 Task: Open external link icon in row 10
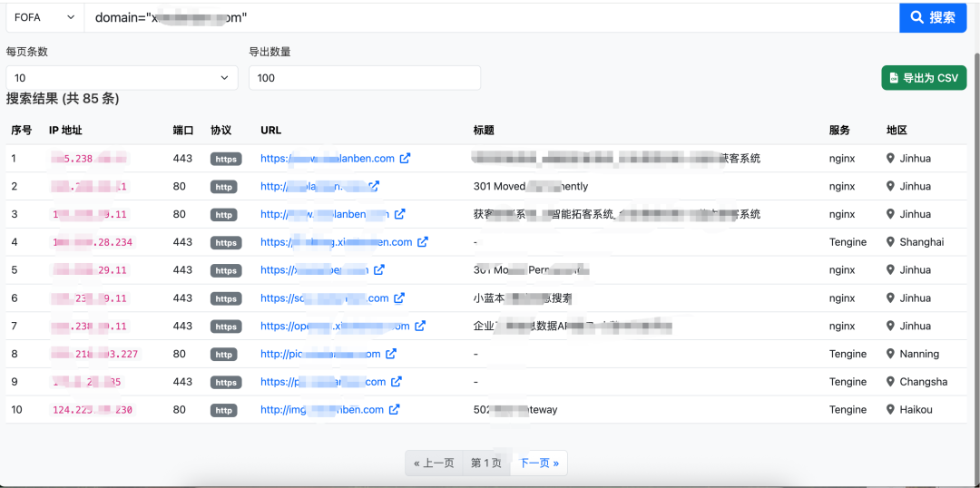(x=395, y=410)
